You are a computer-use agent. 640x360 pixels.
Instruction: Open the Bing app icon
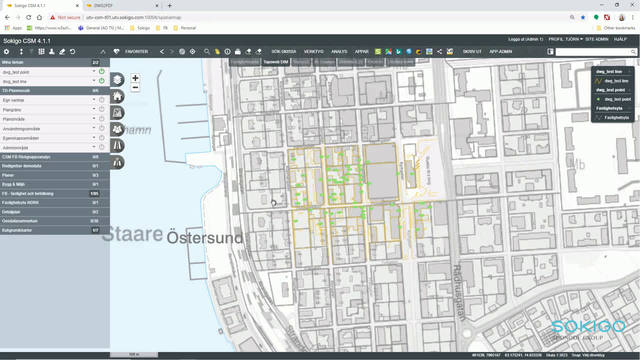398,52
